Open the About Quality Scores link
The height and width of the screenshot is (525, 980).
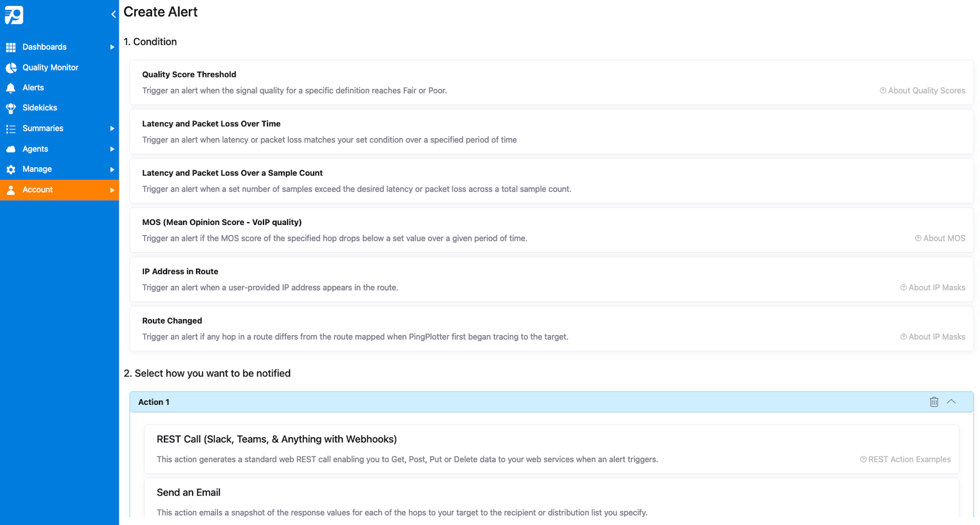coord(922,91)
